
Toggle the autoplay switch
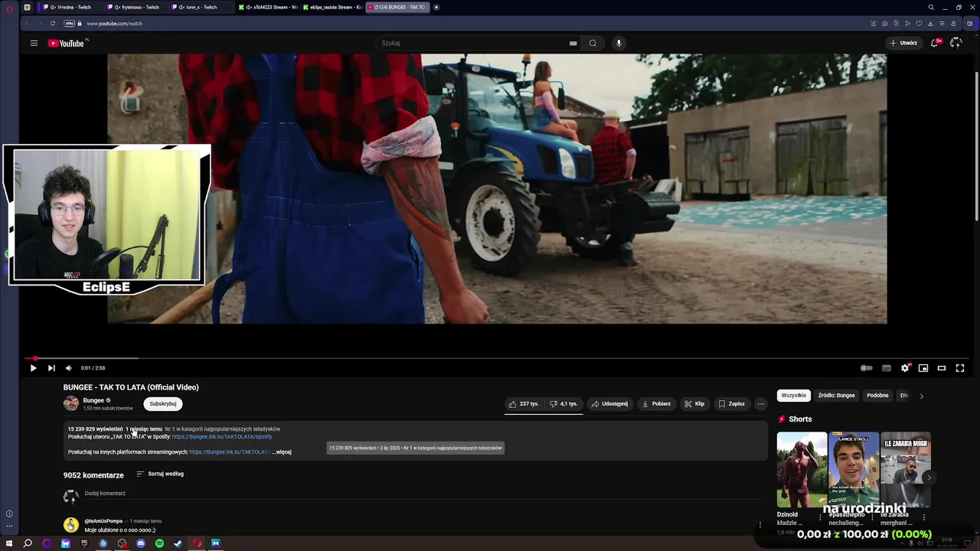866,368
